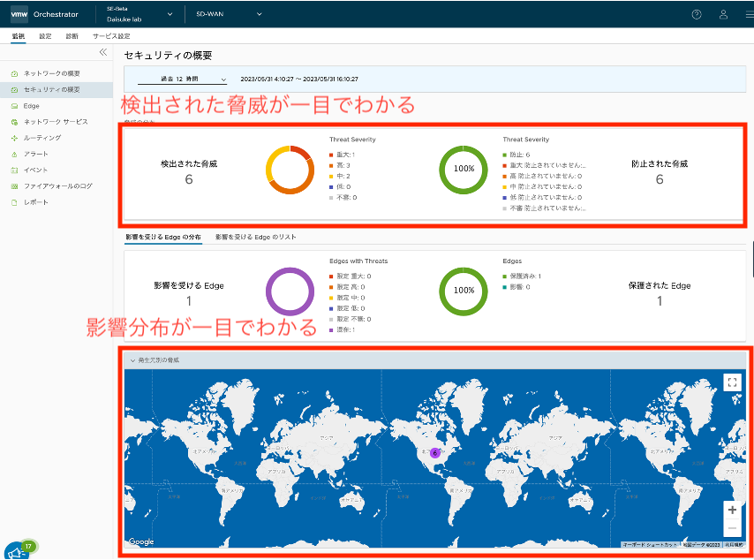Viewport: 754px width, 560px height.
Task: Collapse the 発生元別の脅威 map section
Action: tap(132, 360)
